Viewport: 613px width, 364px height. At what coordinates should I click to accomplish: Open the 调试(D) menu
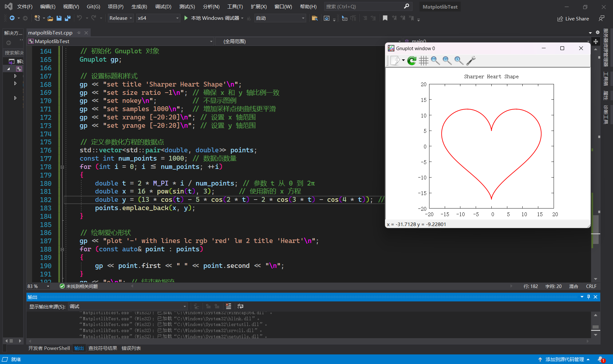coord(163,6)
